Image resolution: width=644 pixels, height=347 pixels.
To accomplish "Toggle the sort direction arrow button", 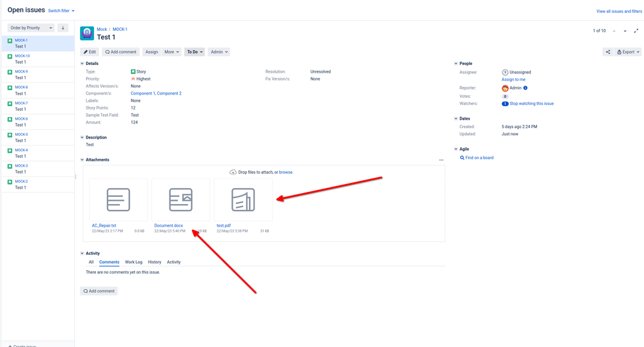I will tap(63, 28).
